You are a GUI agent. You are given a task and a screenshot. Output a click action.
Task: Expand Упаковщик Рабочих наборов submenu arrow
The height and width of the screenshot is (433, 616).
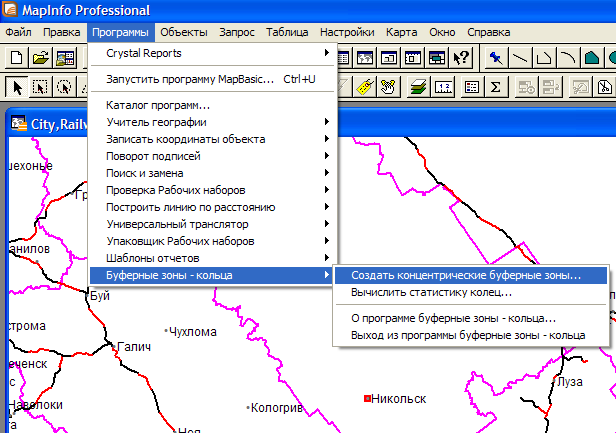click(326, 241)
